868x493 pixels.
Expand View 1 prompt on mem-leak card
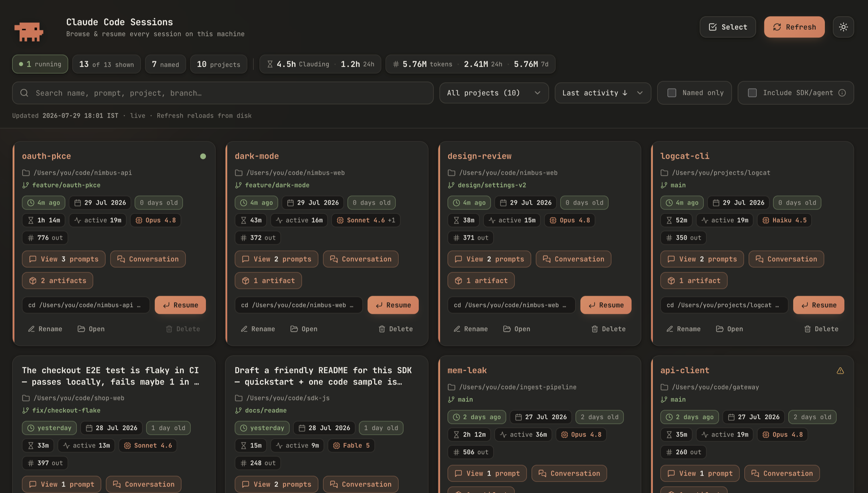487,473
